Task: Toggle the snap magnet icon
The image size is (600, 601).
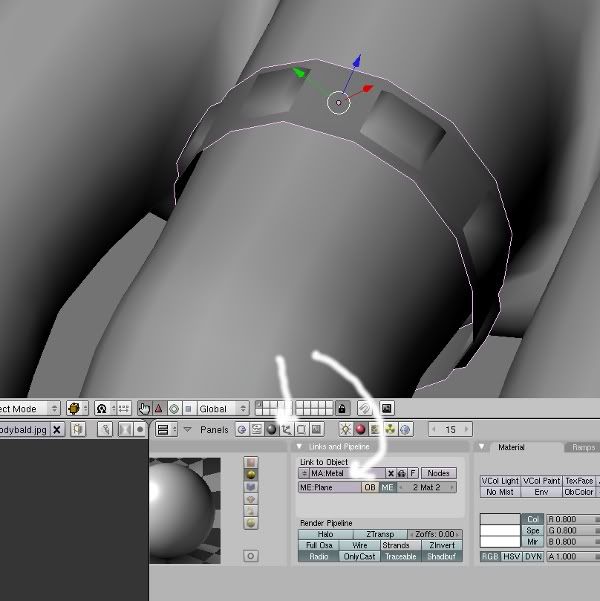Action: [365, 409]
